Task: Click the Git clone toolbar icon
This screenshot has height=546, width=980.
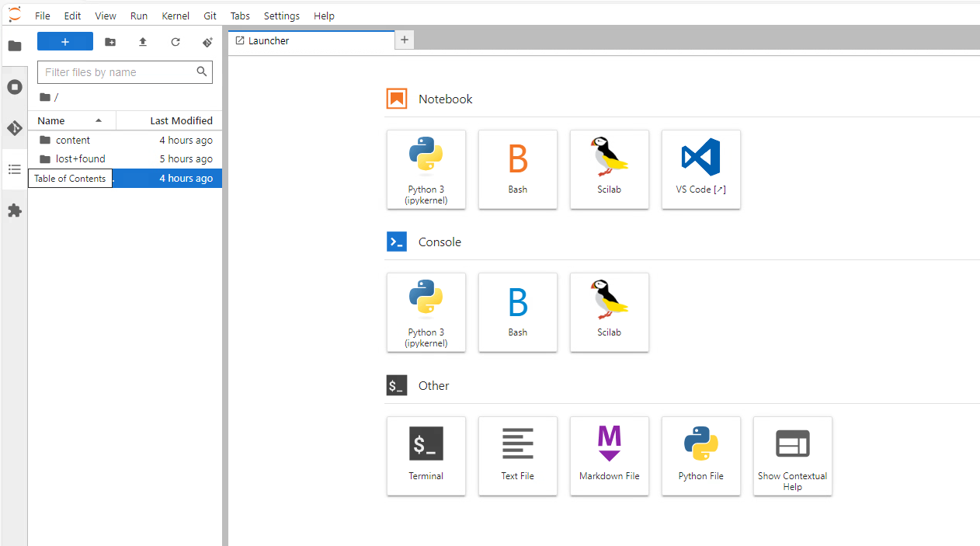Action: click(x=207, y=42)
